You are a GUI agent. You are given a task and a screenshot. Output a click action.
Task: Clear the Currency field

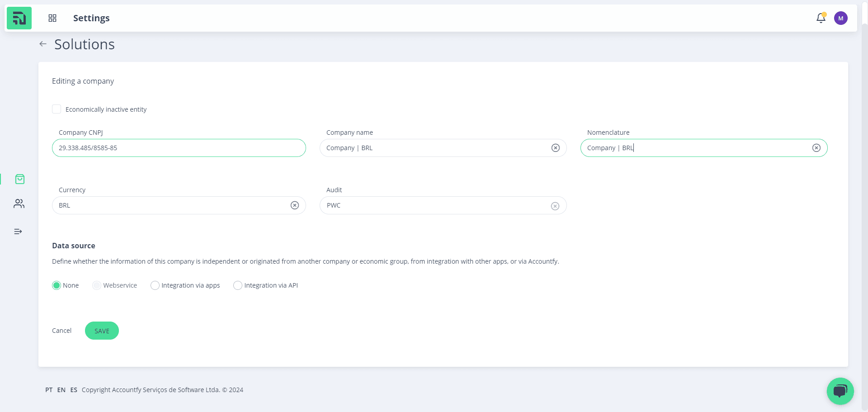pyautogui.click(x=295, y=205)
